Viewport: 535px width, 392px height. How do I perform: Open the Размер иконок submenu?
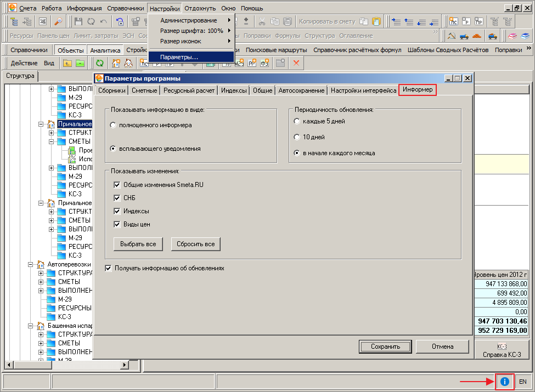tap(192, 41)
